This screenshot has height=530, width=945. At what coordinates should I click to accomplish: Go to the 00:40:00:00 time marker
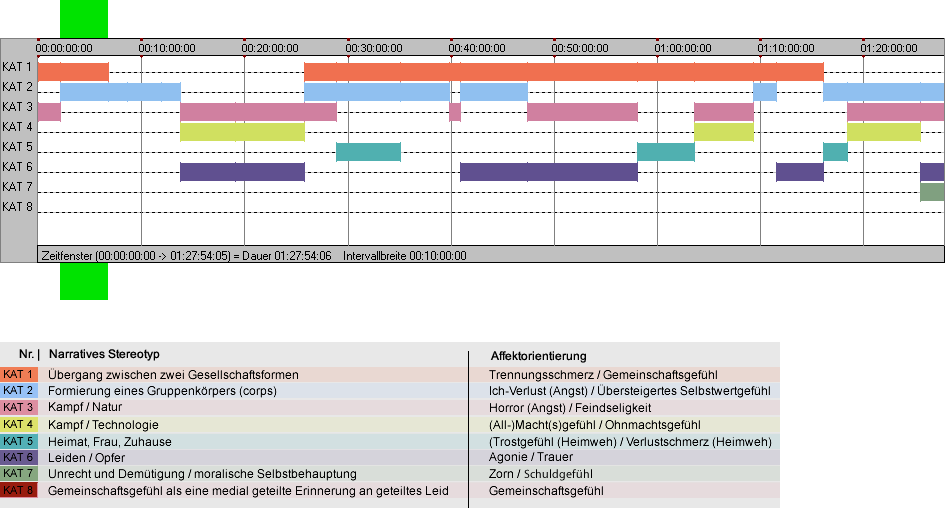[x=477, y=48]
